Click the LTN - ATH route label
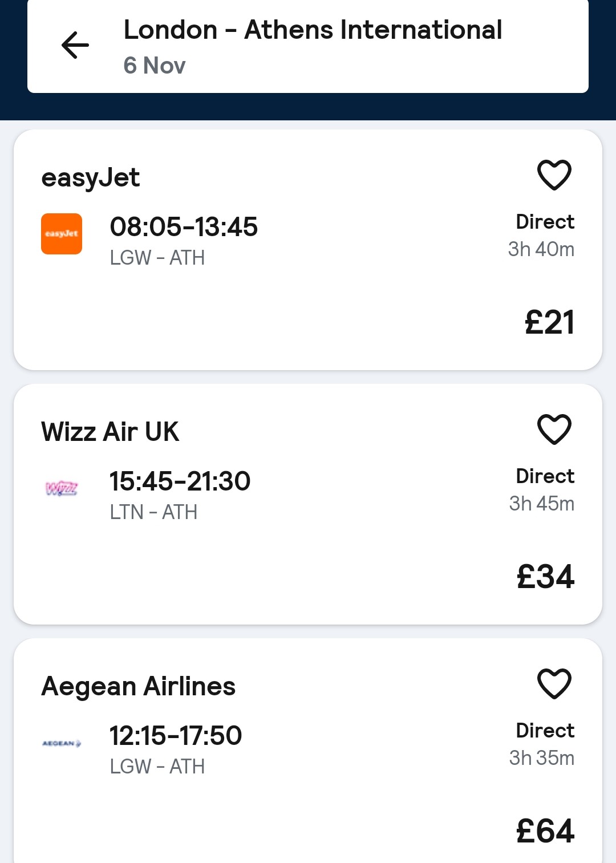Viewport: 616px width, 863px height. coord(153,512)
